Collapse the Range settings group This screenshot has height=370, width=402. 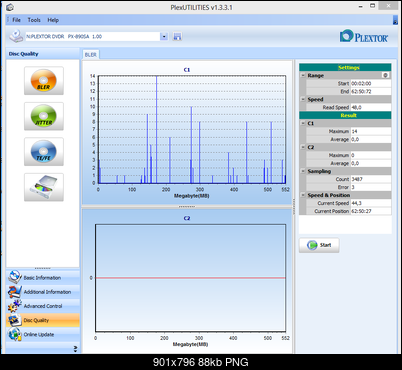coord(303,75)
